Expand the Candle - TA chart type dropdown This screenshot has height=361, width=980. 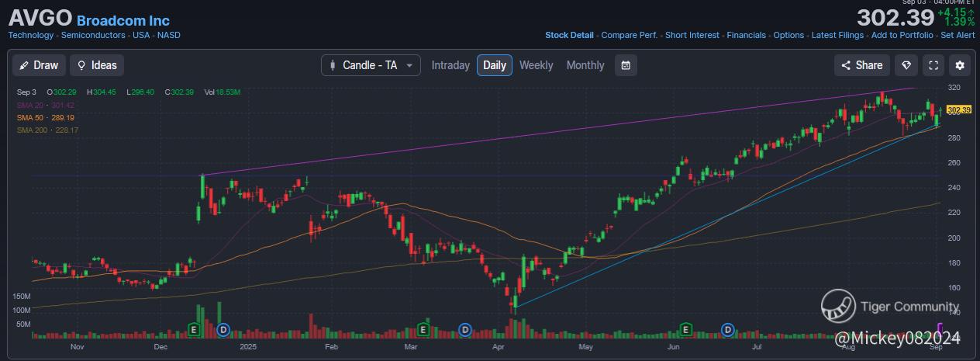tap(371, 65)
